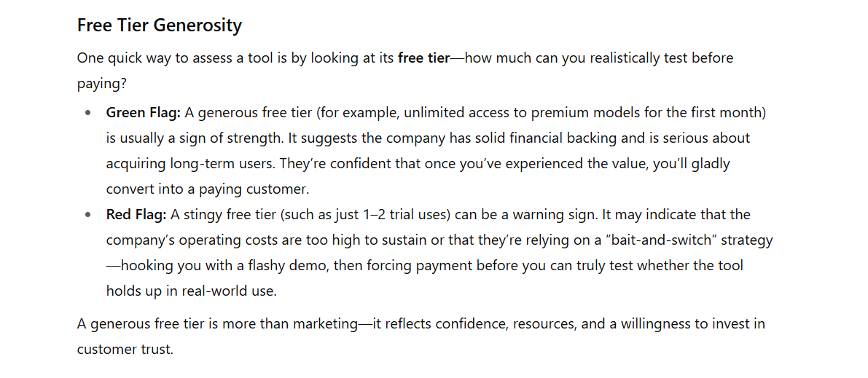
Task: Click the bold "free tier" text
Action: [x=423, y=58]
